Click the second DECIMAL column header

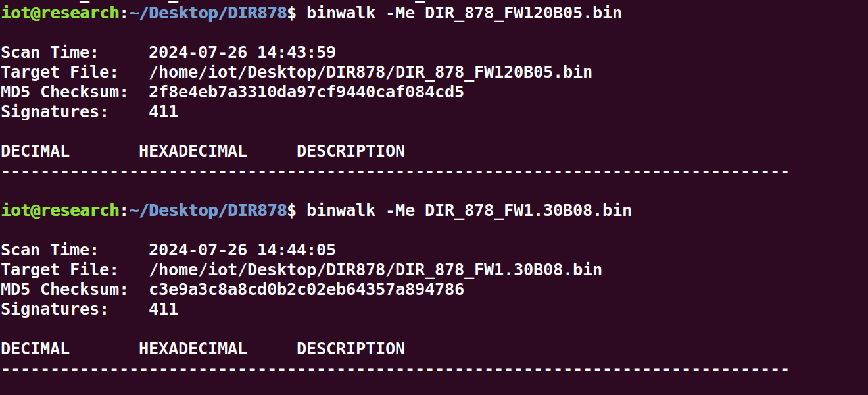[35, 348]
